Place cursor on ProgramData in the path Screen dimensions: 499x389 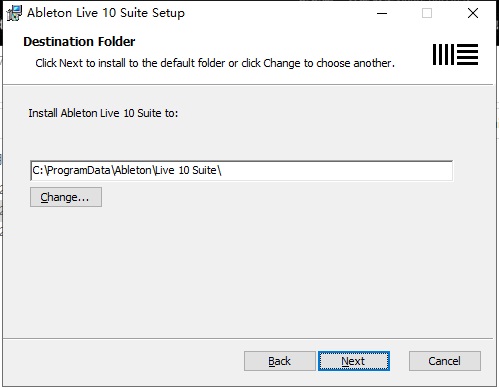79,170
